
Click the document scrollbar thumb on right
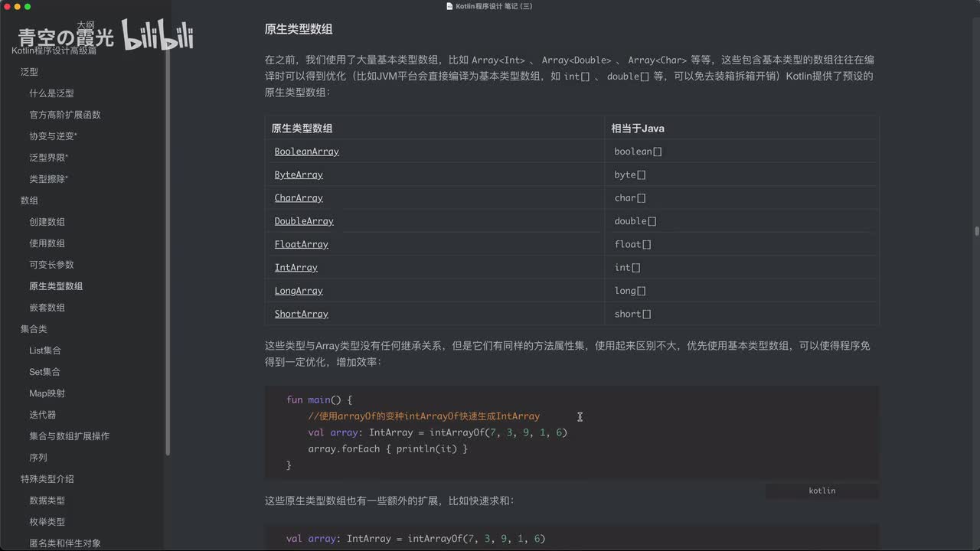[x=977, y=231]
